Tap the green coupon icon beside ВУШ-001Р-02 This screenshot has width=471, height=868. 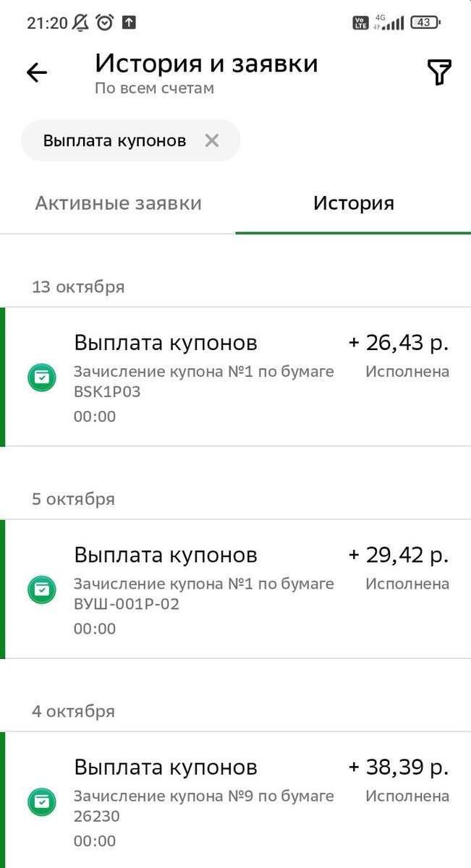pos(41,590)
